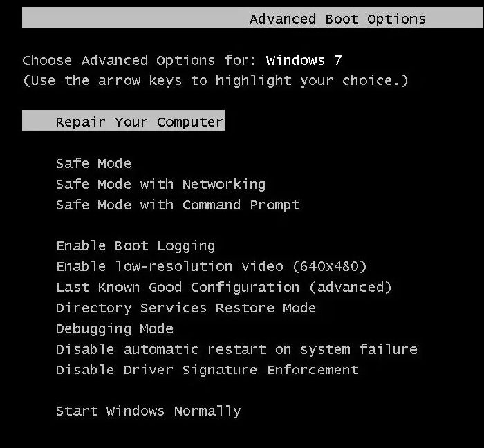The height and width of the screenshot is (448, 484).
Task: Disable automatic restart on system failure
Action: coord(236,350)
